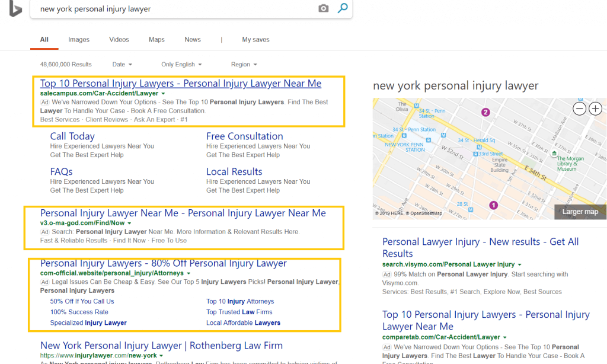Open the Date filter dropdown

pos(122,64)
